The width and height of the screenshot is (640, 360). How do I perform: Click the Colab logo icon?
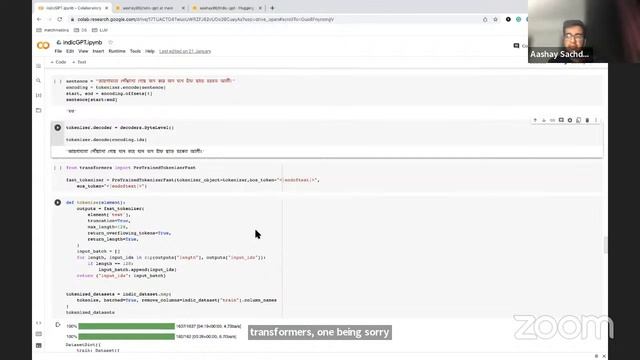pyautogui.click(x=43, y=45)
